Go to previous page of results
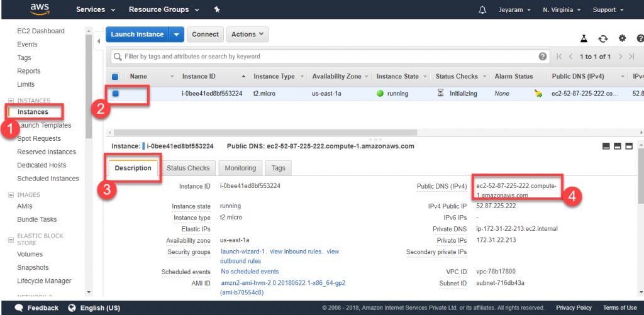Screen dimensions: 644x315 [x=571, y=56]
